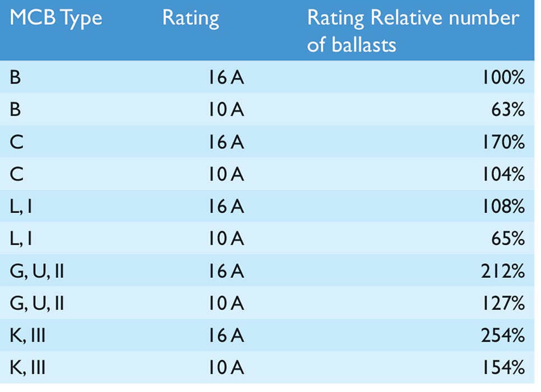Select the 10 A rating beside 104%

click(x=226, y=174)
